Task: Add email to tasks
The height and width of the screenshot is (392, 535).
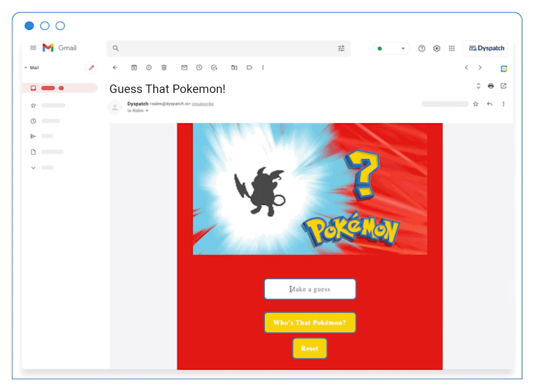Action: point(214,67)
